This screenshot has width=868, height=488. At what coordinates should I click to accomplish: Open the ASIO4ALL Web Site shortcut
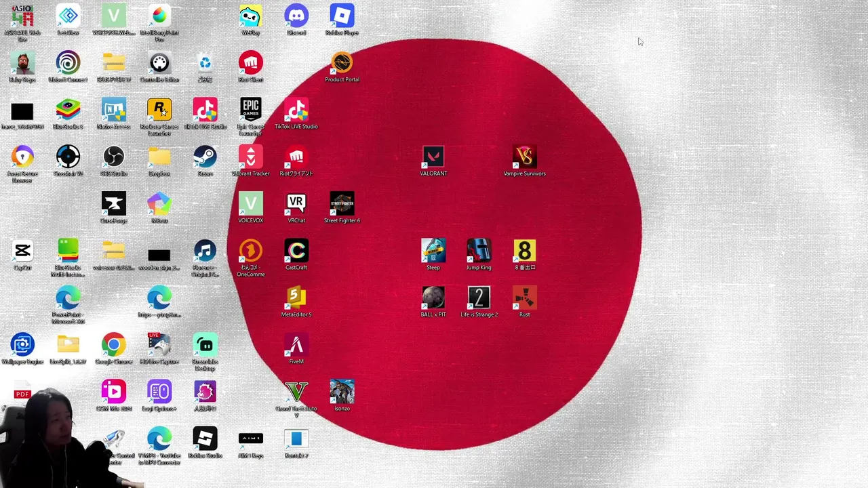tap(22, 16)
